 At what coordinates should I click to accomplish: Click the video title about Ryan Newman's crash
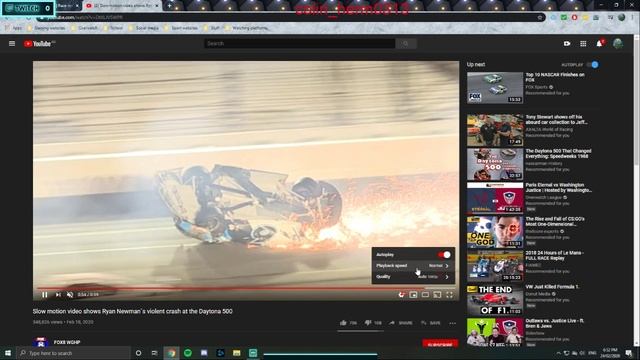[133, 311]
